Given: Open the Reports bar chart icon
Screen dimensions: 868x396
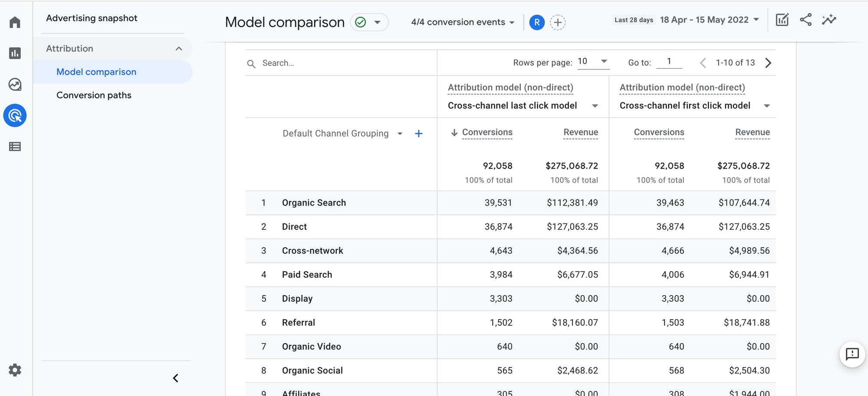Looking at the screenshot, I should pyautogui.click(x=15, y=53).
